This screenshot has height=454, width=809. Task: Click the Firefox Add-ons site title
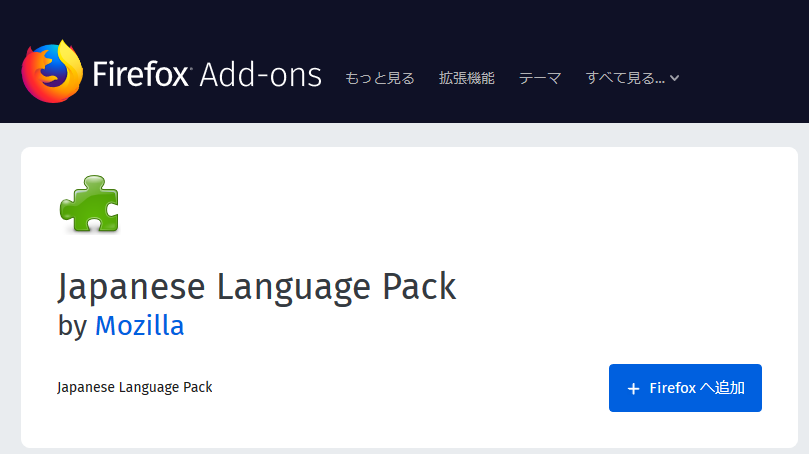click(207, 74)
